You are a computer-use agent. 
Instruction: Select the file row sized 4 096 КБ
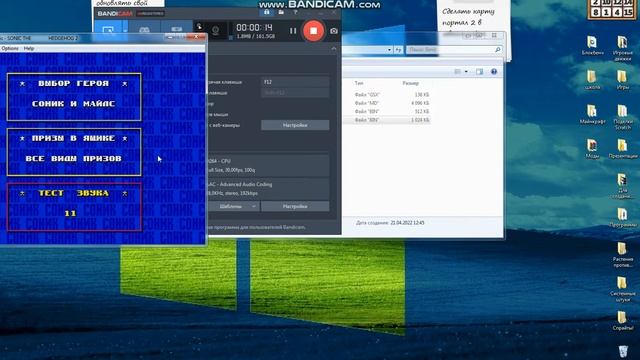tap(386, 103)
